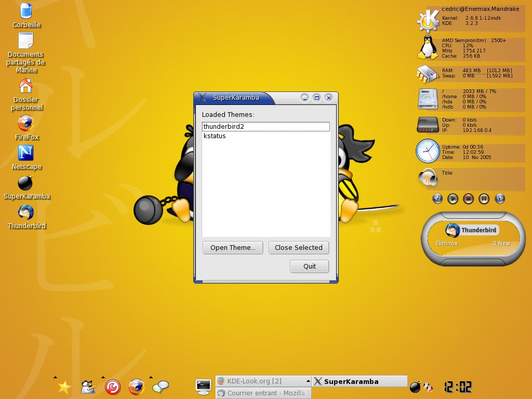Open the terminal monitor panel icon
Image resolution: width=532 pixels, height=399 pixels.
[204, 387]
